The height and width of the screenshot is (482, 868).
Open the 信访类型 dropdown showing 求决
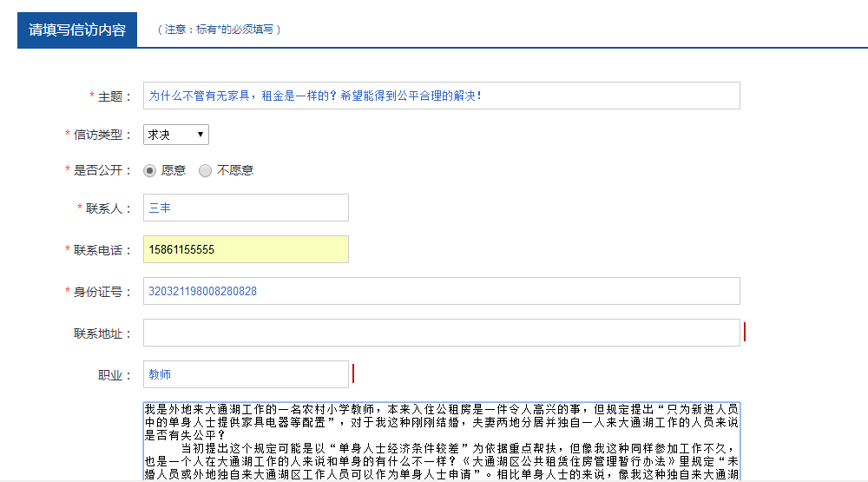[176, 135]
